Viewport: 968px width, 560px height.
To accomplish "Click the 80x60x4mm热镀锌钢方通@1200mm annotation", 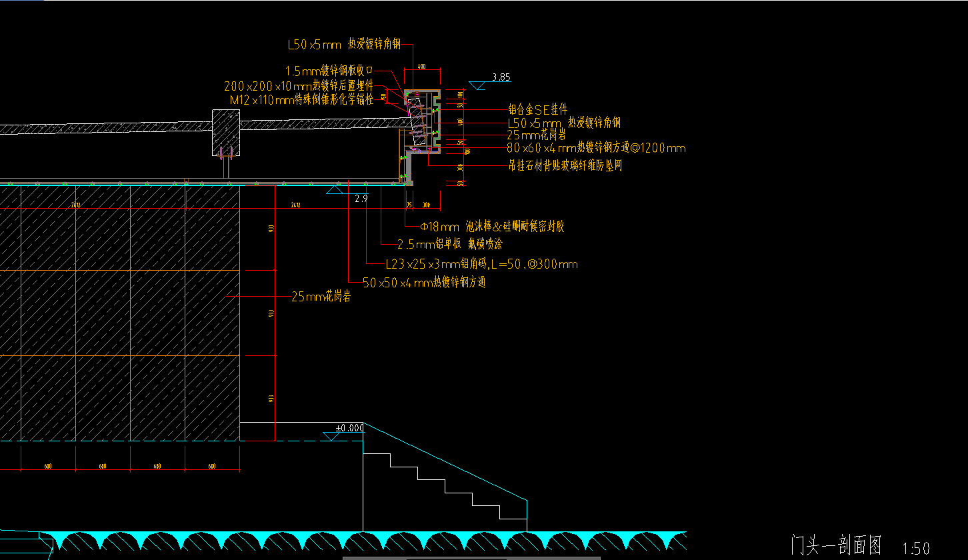I will [597, 148].
